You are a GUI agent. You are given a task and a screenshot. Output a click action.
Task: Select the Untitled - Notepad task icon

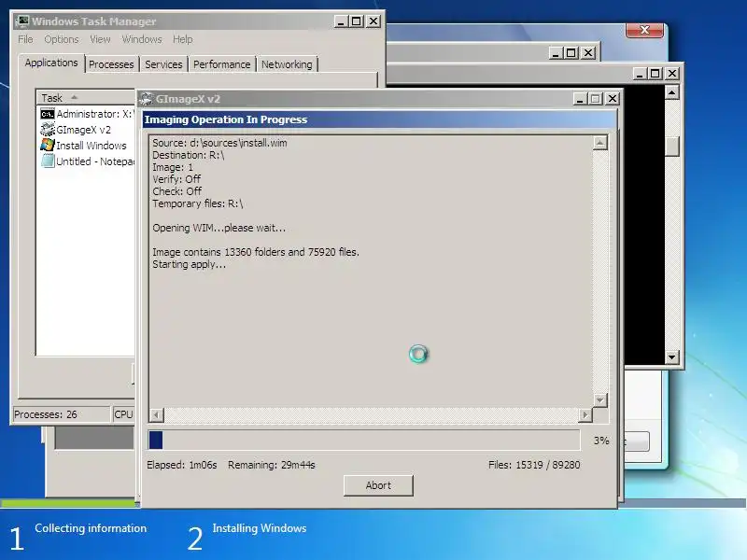pos(48,161)
